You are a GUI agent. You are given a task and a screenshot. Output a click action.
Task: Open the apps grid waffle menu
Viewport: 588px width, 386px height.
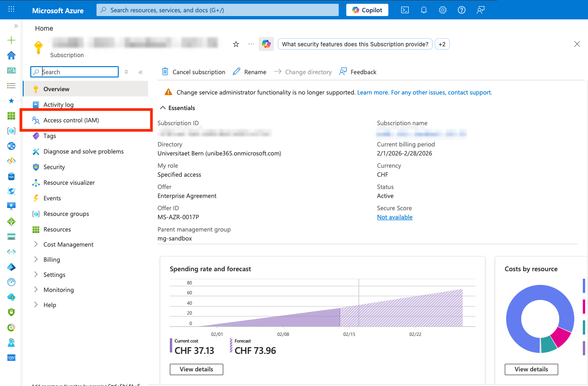[x=11, y=9]
